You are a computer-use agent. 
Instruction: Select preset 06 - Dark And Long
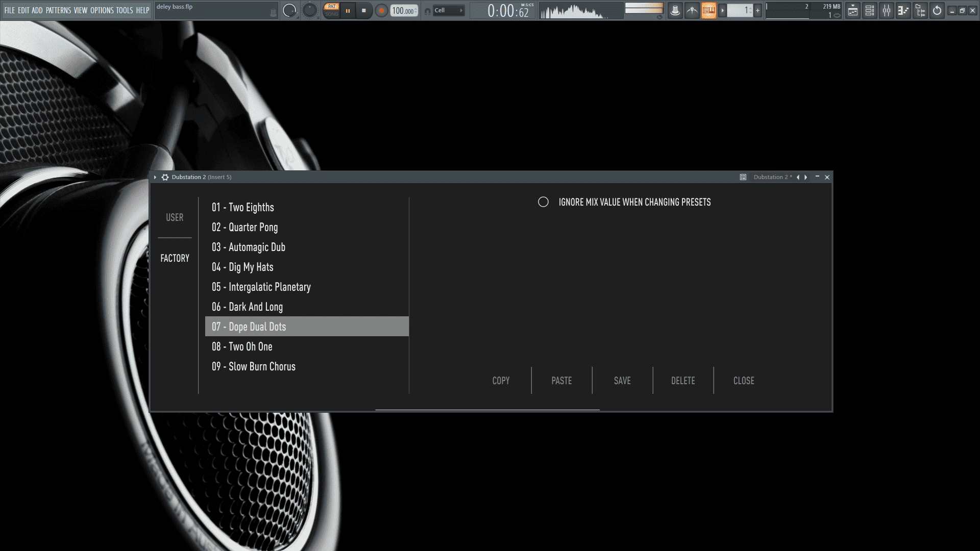pos(307,307)
